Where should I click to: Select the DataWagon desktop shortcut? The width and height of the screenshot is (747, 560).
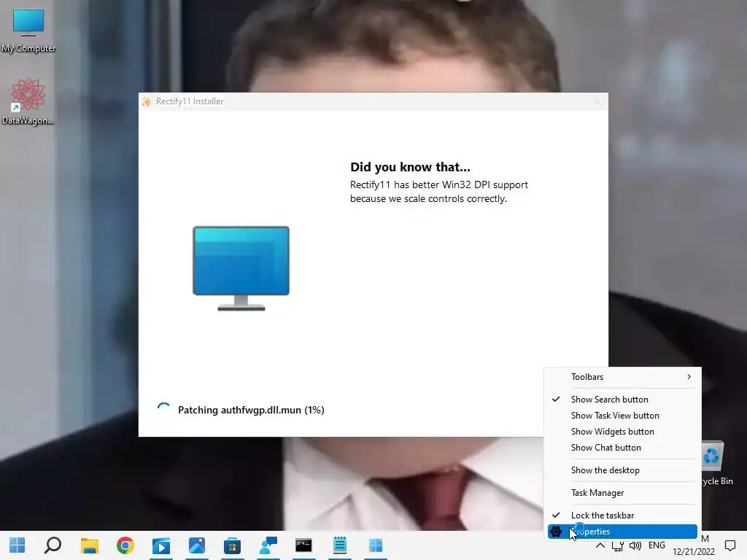[x=28, y=102]
